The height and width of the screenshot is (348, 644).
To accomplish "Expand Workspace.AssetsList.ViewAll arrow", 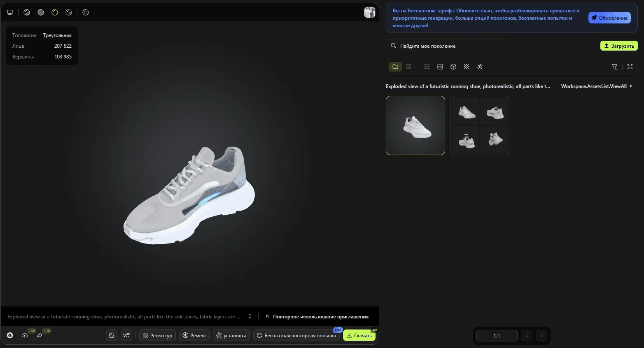I will (x=631, y=86).
